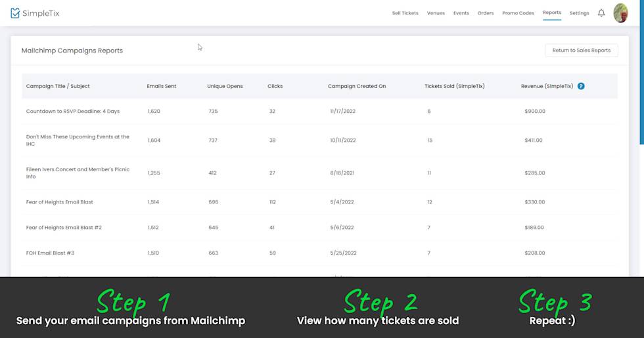644x338 pixels.
Task: Click the $208.00 revenue value
Action: click(x=535, y=253)
